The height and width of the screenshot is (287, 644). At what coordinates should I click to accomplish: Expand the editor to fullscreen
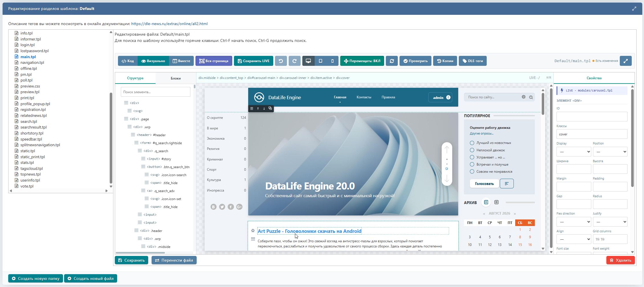pos(625,61)
